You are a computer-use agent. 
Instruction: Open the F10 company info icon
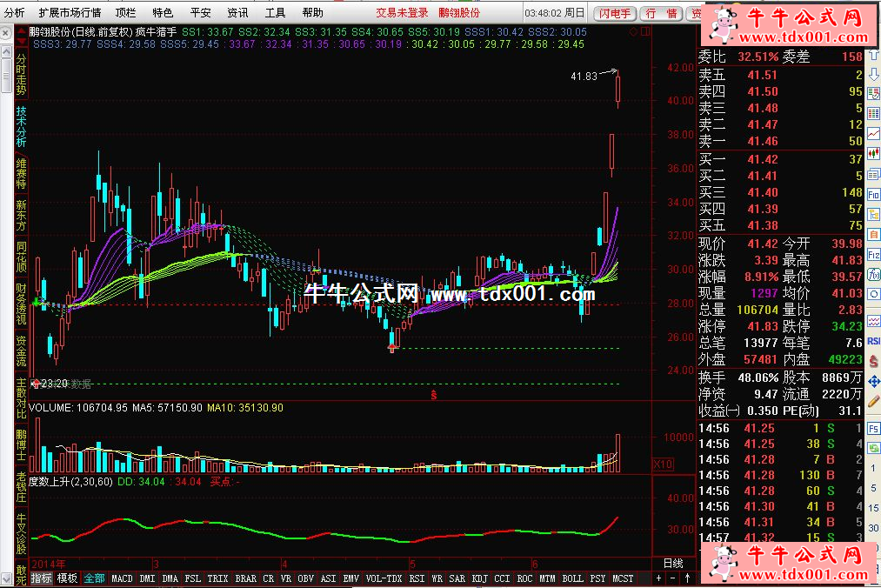coord(874,195)
